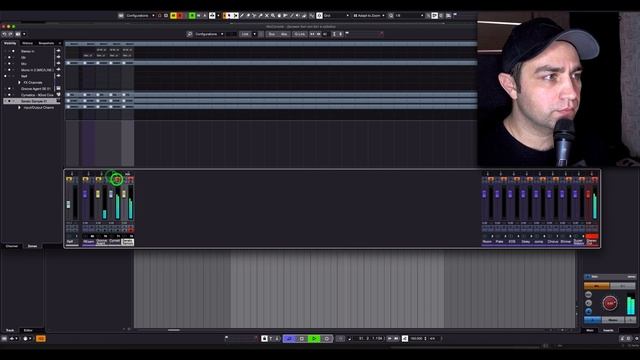The height and width of the screenshot is (360, 640).
Task: Toggle visibility dot for Groove Agent SE 01
Action: (9, 89)
